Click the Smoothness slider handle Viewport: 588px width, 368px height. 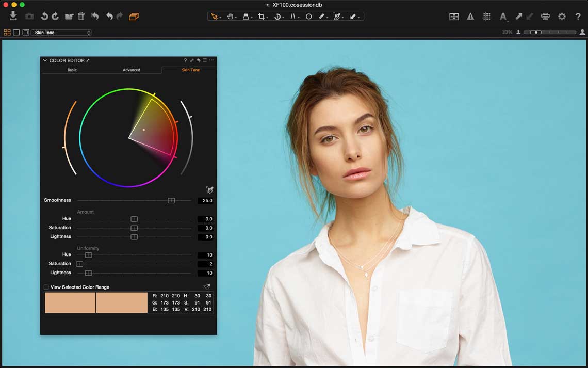[x=171, y=200]
